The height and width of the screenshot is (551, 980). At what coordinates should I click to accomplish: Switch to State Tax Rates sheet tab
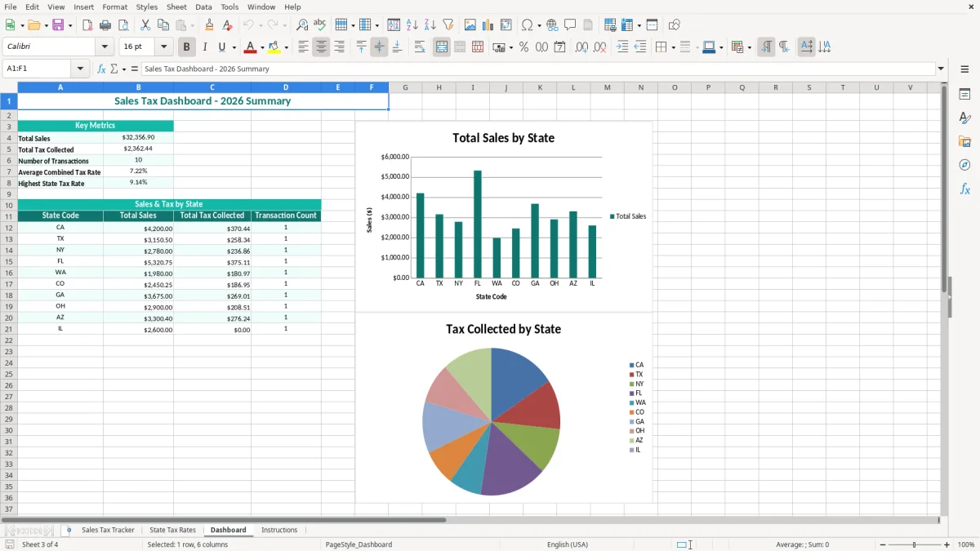[172, 530]
